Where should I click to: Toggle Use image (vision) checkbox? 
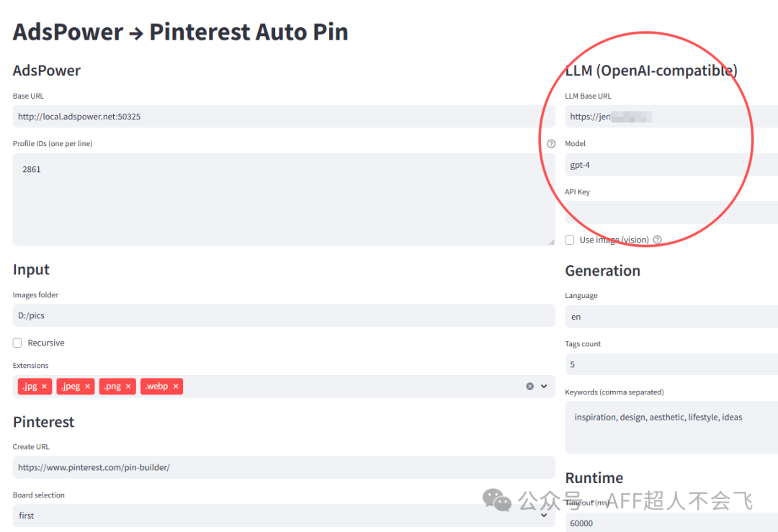click(570, 240)
